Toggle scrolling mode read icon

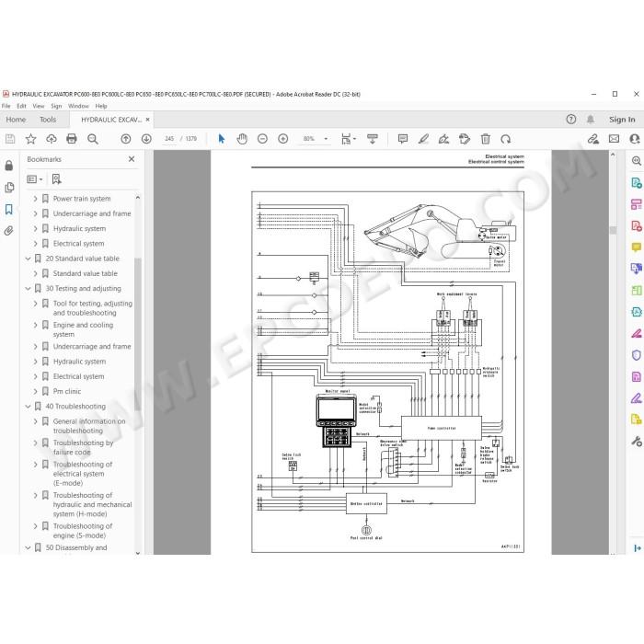click(x=372, y=139)
